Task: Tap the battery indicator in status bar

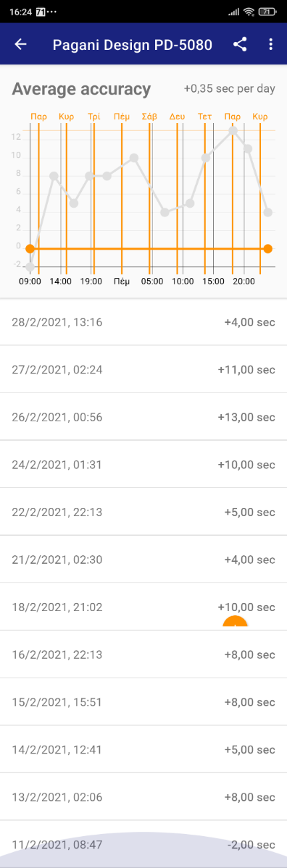Action: coord(267,12)
